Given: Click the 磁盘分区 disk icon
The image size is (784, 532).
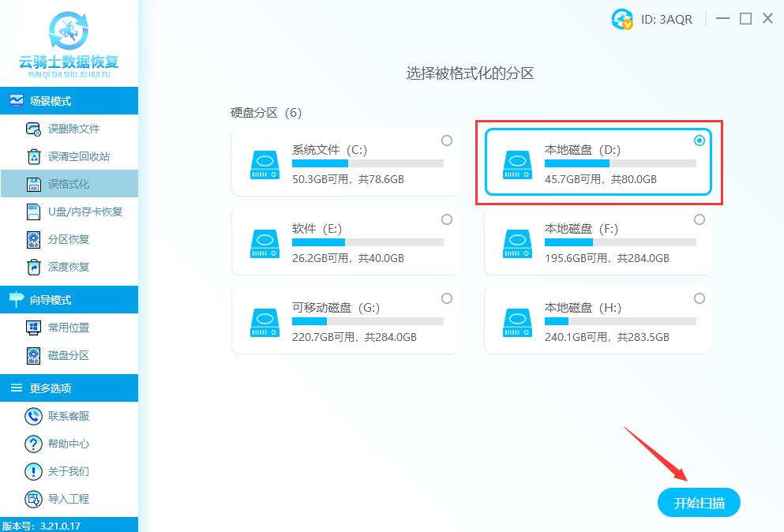Looking at the screenshot, I should coord(33,355).
